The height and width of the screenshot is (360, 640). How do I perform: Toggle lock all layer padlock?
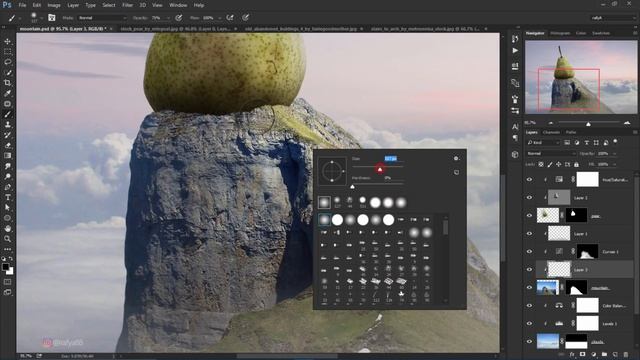coord(576,164)
